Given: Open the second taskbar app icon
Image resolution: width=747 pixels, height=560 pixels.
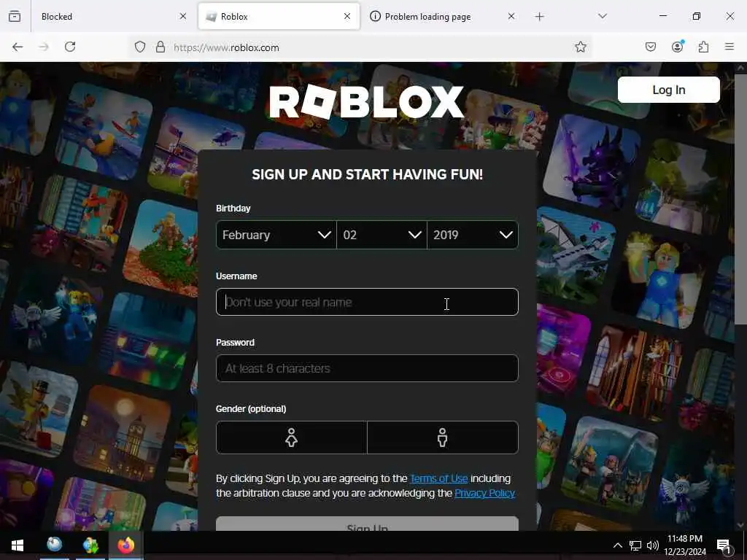Looking at the screenshot, I should coord(90,545).
